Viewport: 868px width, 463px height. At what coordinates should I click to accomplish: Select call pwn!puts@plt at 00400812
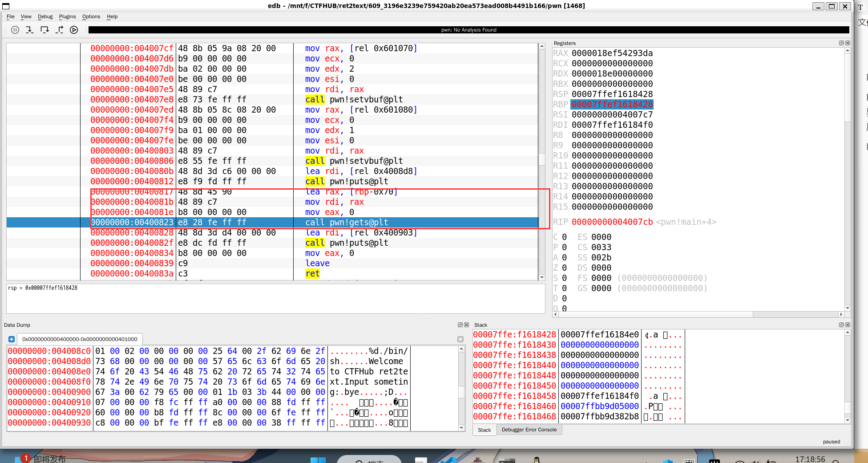click(347, 182)
